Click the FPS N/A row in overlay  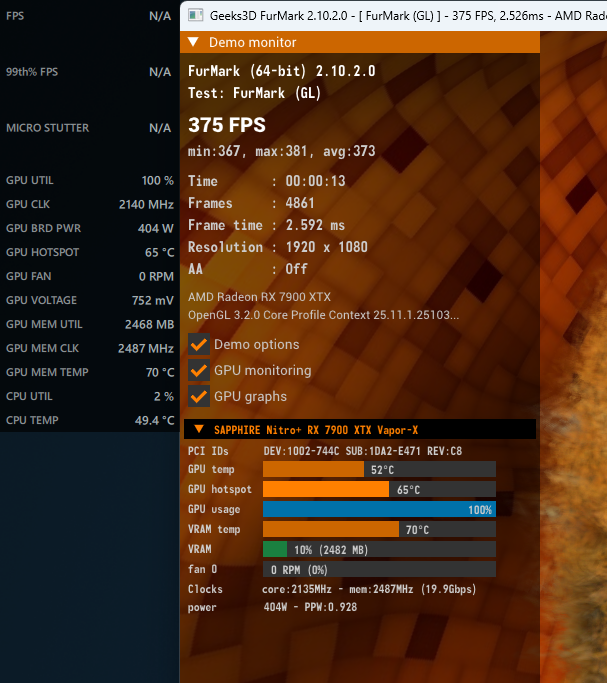point(88,16)
